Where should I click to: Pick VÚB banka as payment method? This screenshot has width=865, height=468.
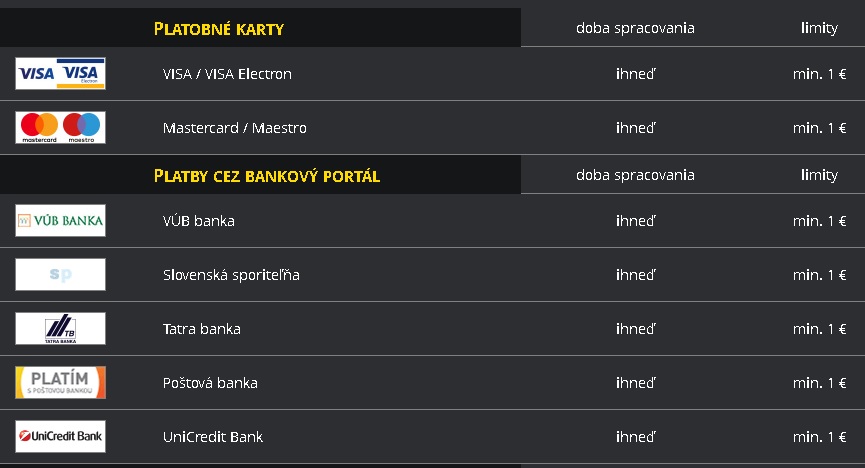pyautogui.click(x=199, y=221)
